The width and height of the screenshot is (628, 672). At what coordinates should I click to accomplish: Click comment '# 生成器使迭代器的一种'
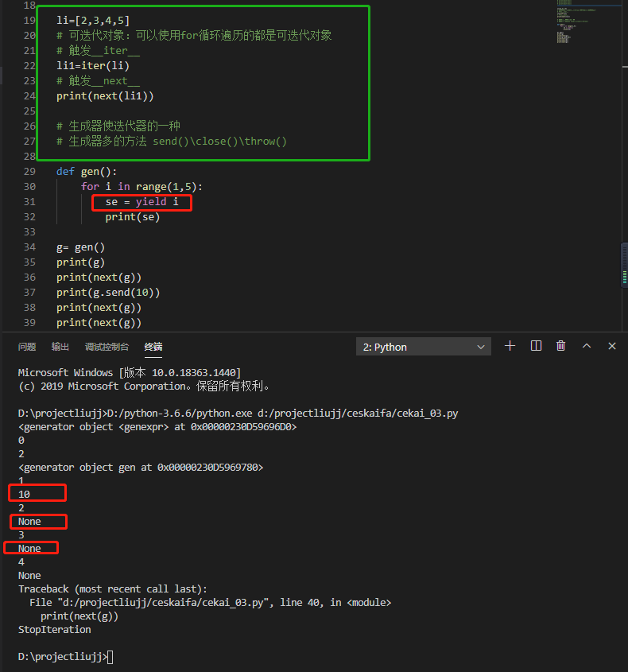[118, 126]
